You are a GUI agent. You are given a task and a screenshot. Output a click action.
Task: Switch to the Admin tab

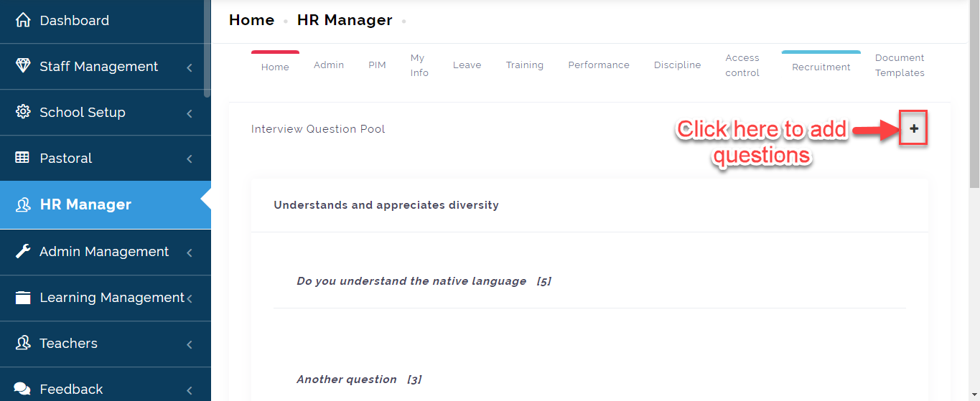pos(329,65)
